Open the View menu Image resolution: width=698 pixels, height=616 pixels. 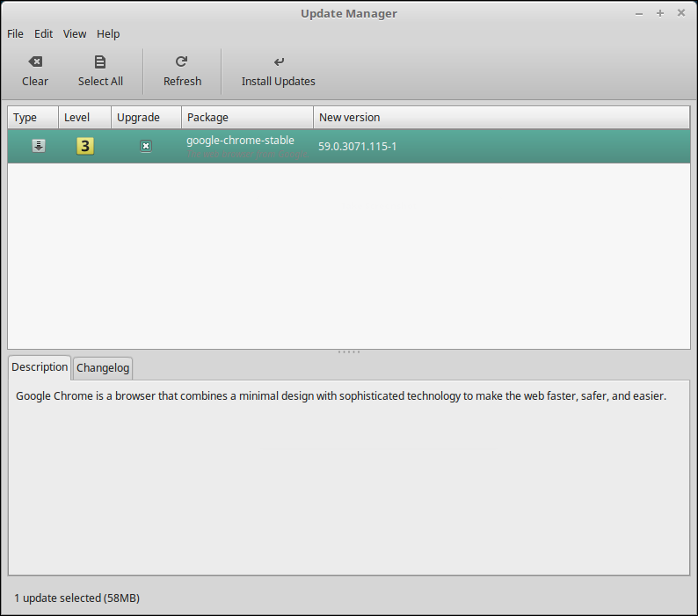(75, 33)
